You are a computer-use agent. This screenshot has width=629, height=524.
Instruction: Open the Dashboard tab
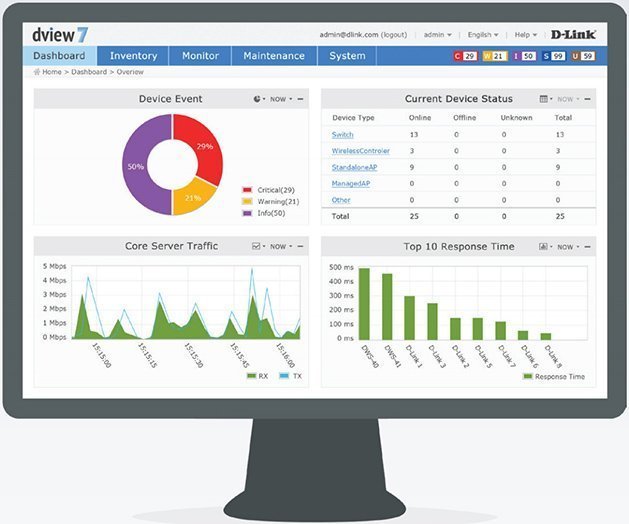[59, 56]
